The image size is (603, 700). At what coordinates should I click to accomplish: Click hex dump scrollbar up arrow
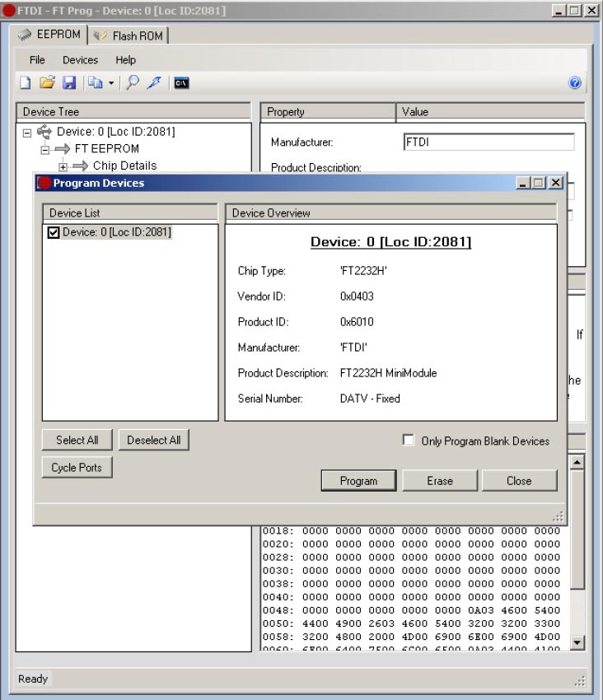[577, 462]
